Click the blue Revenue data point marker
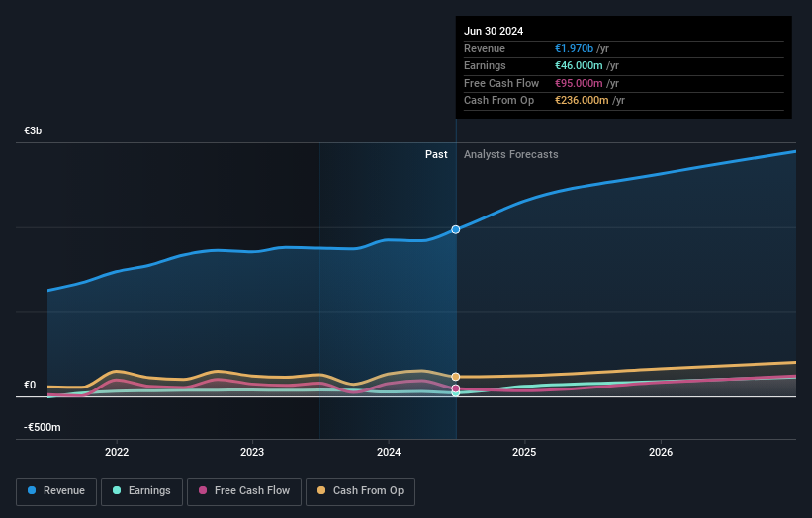The height and width of the screenshot is (518, 812). (x=456, y=229)
